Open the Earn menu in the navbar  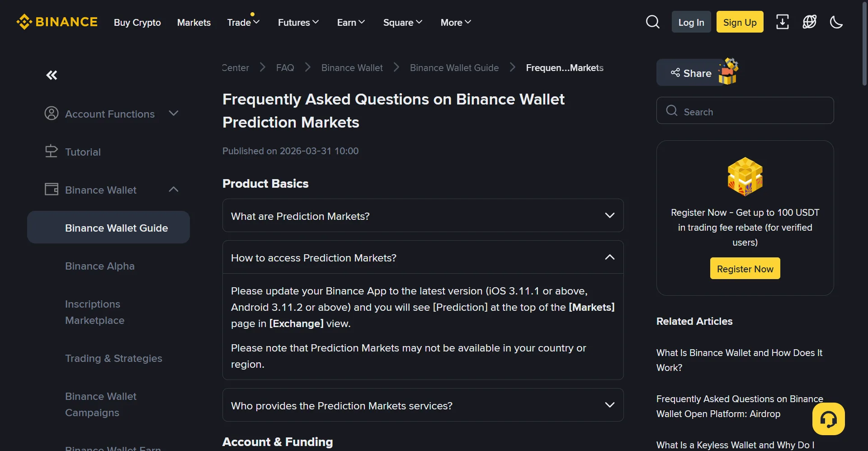coord(350,22)
